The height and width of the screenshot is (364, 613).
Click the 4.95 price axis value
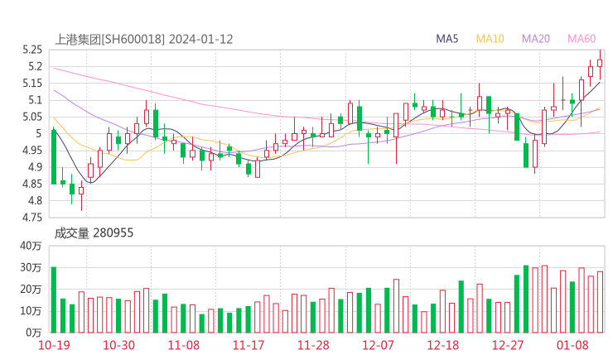coord(32,151)
